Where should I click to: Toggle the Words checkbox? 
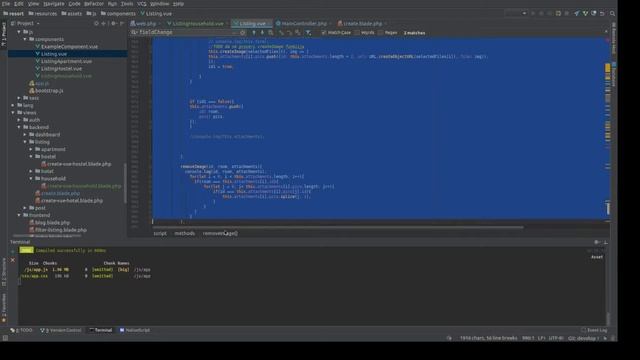(x=364, y=33)
